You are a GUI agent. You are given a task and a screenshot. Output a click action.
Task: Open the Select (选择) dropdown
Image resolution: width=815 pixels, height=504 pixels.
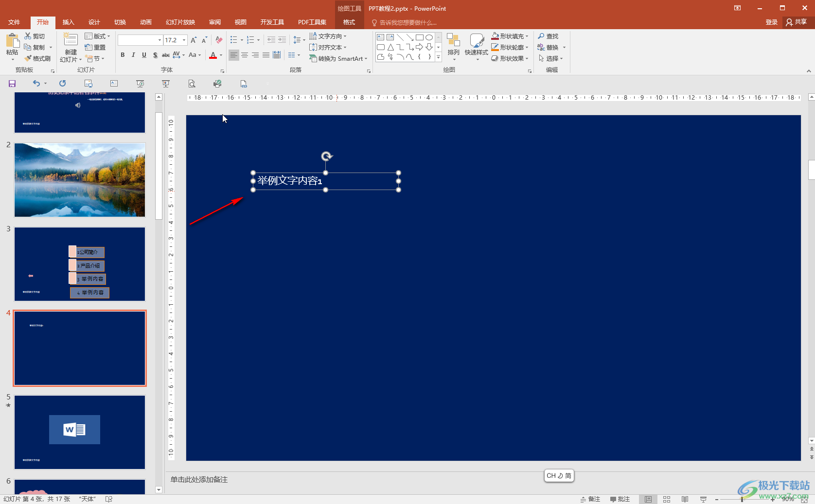[x=550, y=58]
